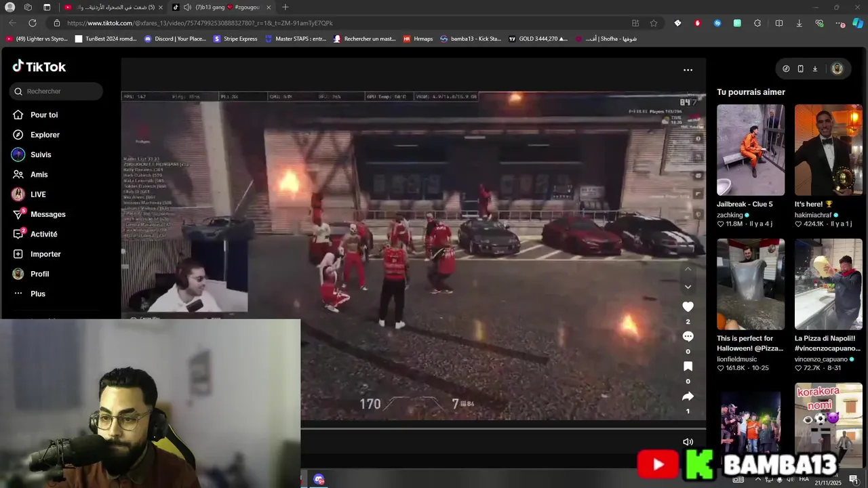Focus the Rechercher search field
Viewport: 868px width, 488px height.
point(56,91)
